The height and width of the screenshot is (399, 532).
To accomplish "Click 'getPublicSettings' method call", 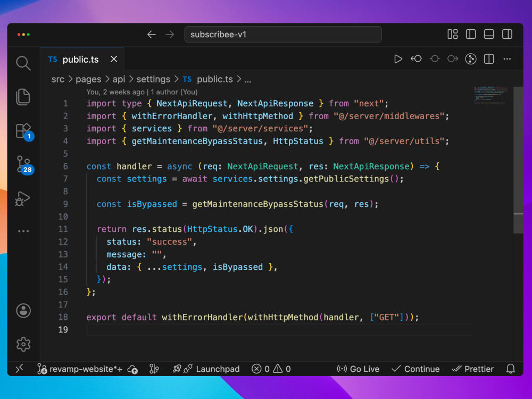I will (x=346, y=179).
